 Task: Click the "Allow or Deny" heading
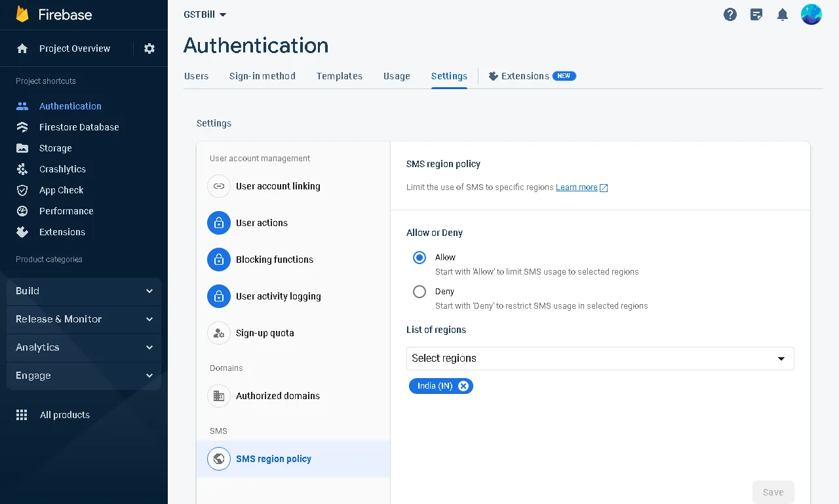[x=435, y=233]
